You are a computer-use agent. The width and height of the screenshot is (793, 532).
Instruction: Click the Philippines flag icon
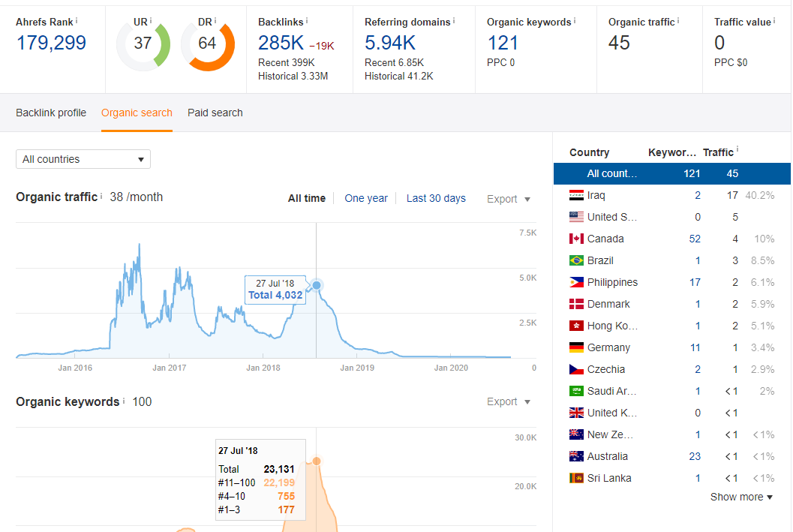tap(576, 282)
